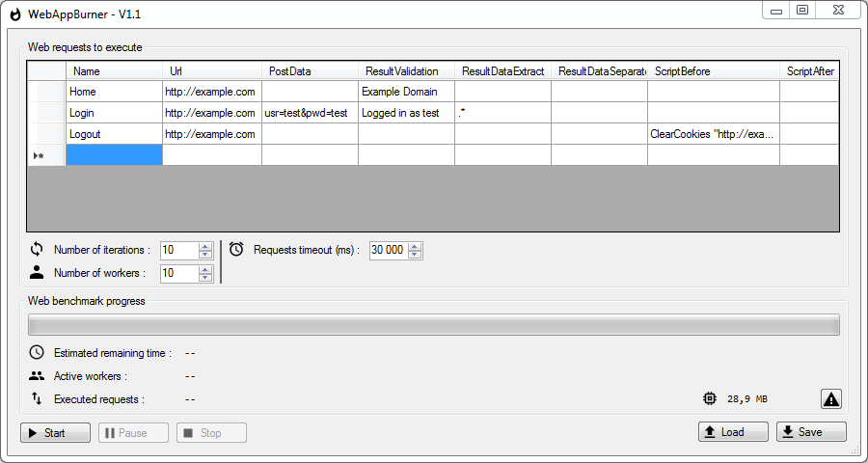Select the Home name cell
Screen dimensions: 868x463
pos(114,92)
